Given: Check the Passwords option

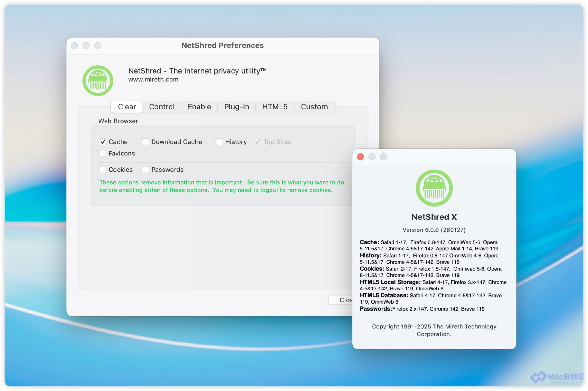Looking at the screenshot, I should [145, 170].
